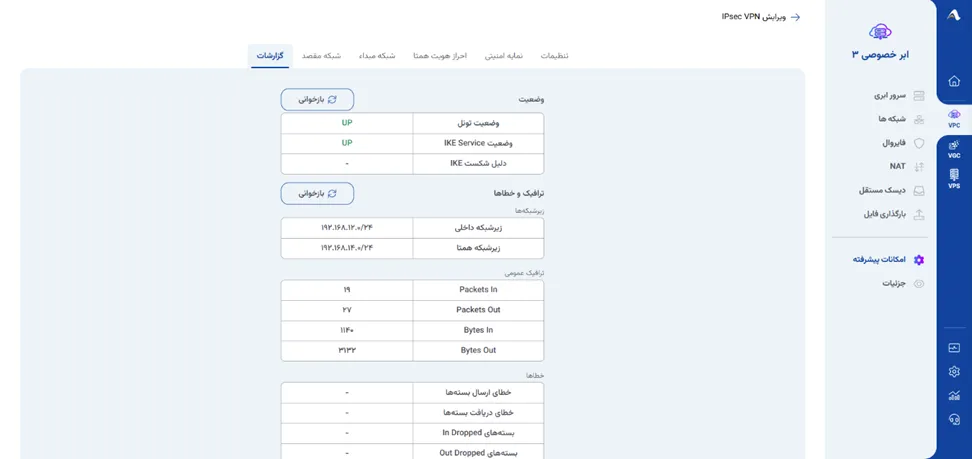This screenshot has height=459, width=972.
Task: Click the دلیل شکست IKE label
Action: coord(478,164)
